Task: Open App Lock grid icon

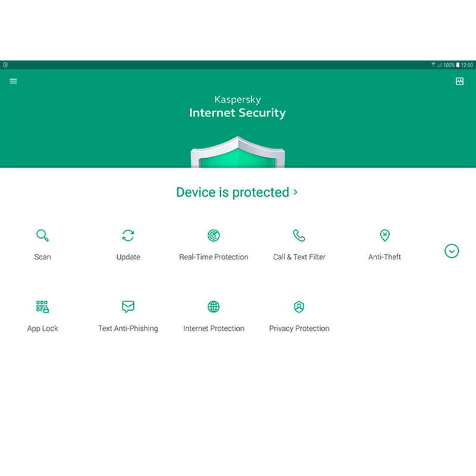Action: pyautogui.click(x=42, y=306)
